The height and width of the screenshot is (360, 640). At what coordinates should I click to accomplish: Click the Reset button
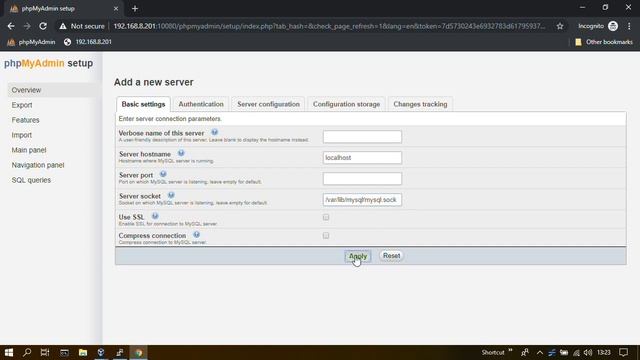(391, 256)
